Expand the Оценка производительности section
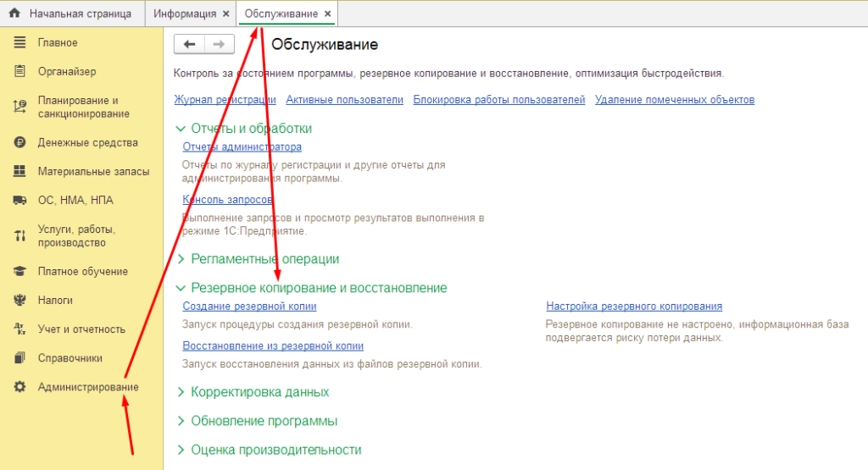 click(180, 450)
